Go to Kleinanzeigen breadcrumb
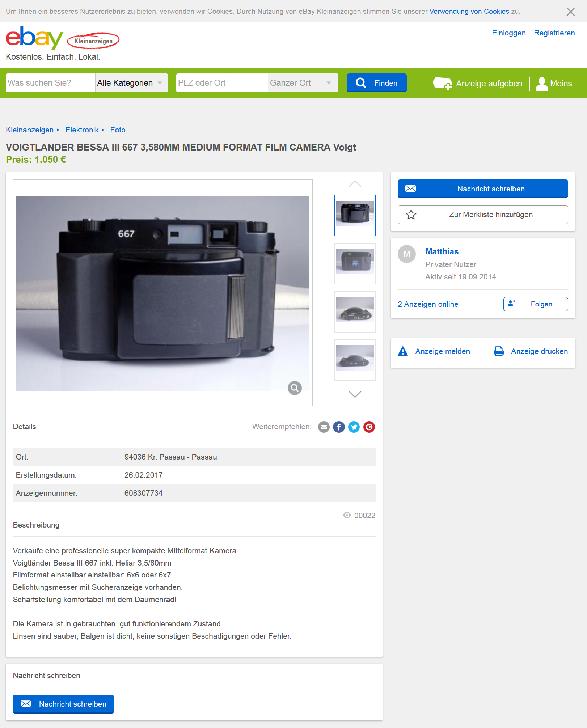Viewport: 587px width, 728px height. tap(30, 130)
